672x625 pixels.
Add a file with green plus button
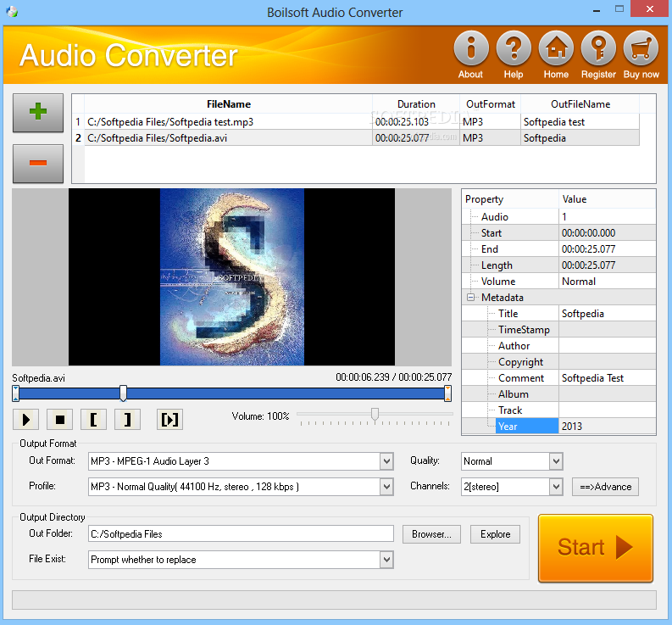point(38,113)
